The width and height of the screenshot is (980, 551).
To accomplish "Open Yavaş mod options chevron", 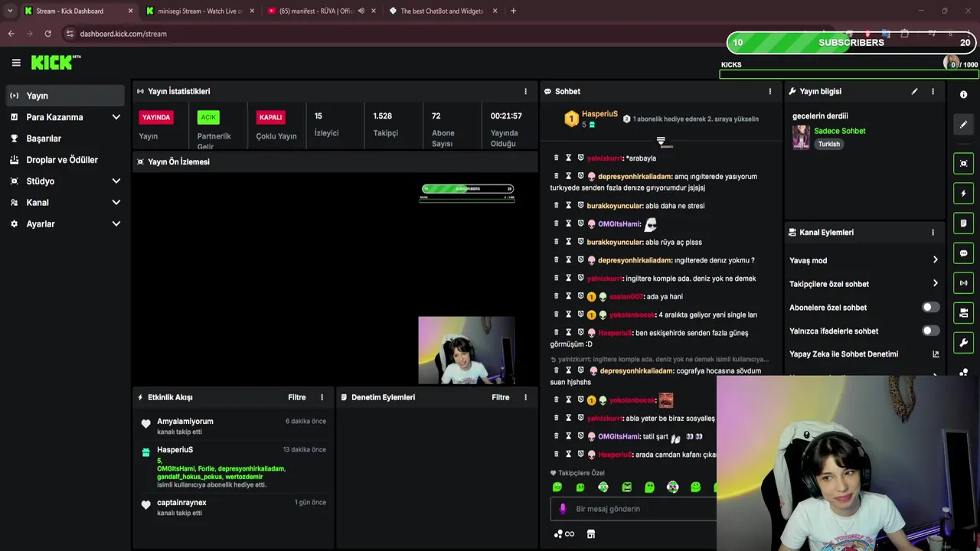I will coord(935,260).
